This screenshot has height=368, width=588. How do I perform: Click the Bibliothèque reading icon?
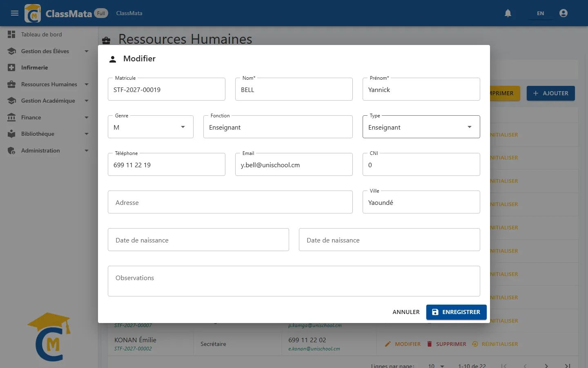coord(11,134)
